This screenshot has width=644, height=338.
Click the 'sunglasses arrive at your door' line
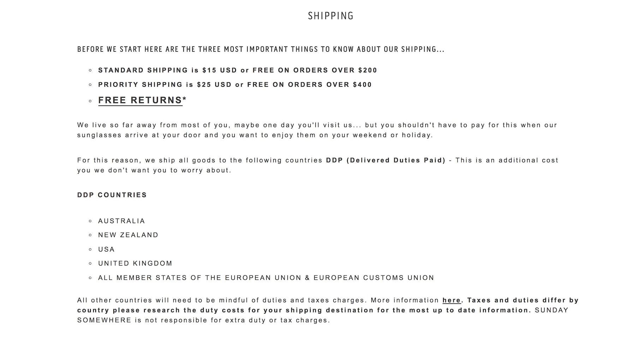255,135
